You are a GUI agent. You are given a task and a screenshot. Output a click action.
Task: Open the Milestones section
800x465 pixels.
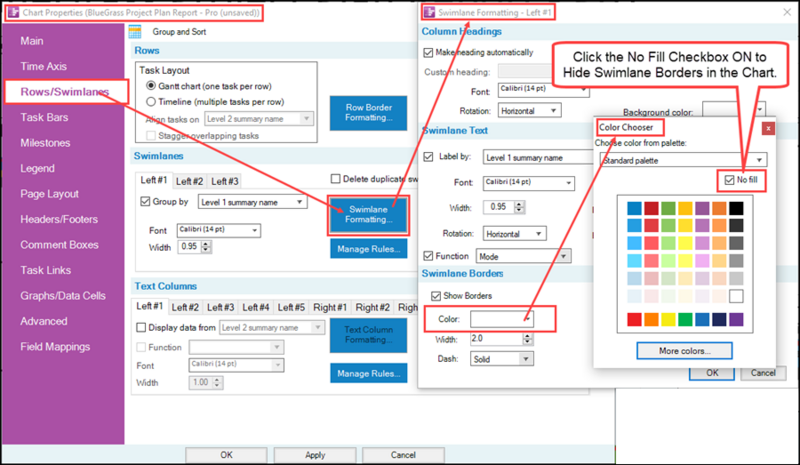[45, 143]
